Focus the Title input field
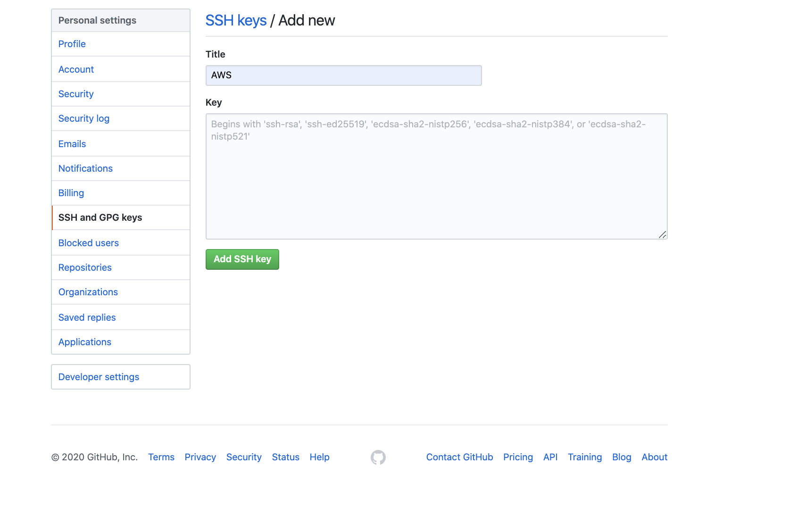Image resolution: width=798 pixels, height=532 pixels. tap(343, 75)
